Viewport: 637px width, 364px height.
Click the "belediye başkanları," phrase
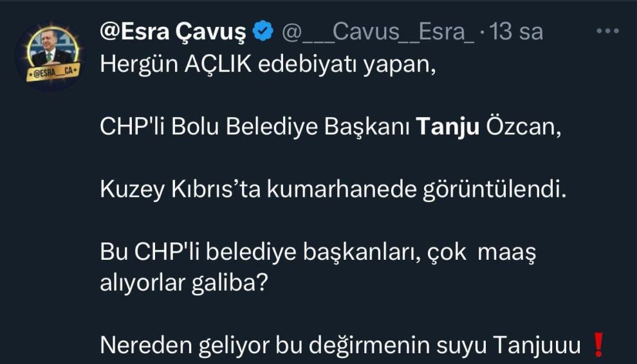(318, 254)
